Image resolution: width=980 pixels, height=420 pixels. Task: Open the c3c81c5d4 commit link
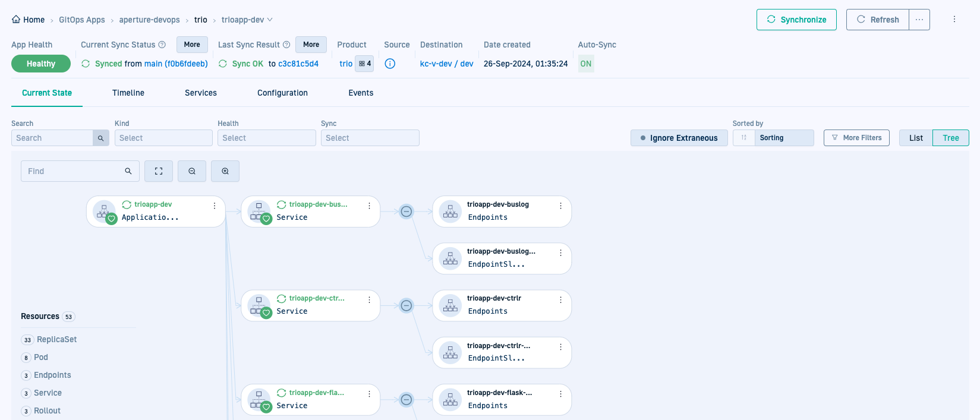298,64
